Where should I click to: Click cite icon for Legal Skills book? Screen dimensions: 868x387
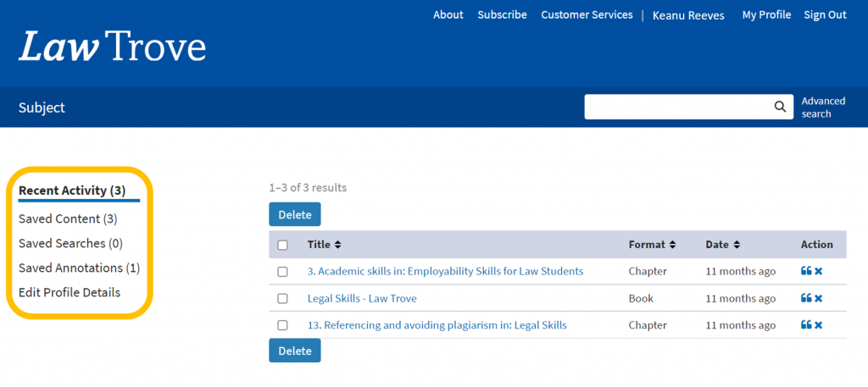(x=805, y=298)
